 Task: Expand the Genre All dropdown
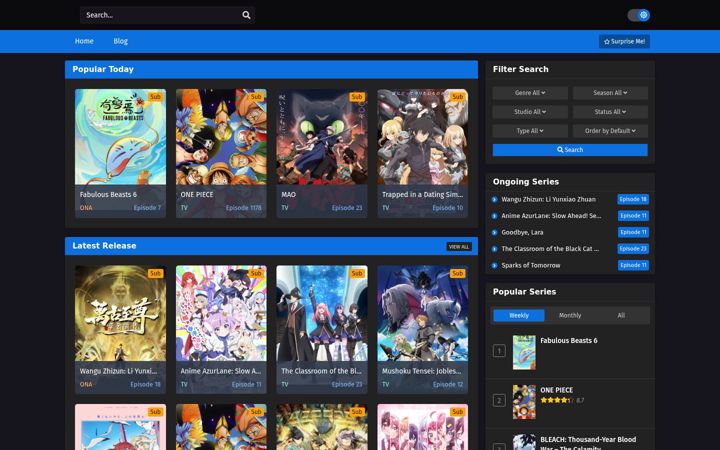[x=530, y=93]
